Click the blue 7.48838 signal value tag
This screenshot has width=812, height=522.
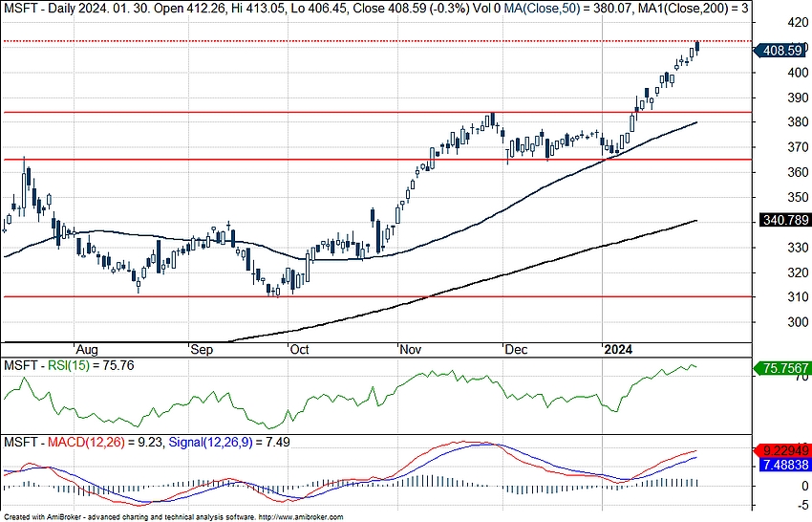[783, 465]
